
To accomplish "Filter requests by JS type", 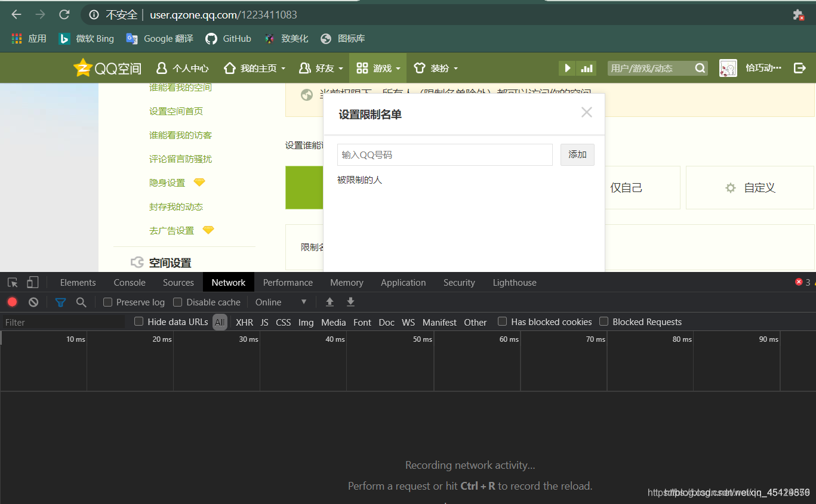I will 264,322.
